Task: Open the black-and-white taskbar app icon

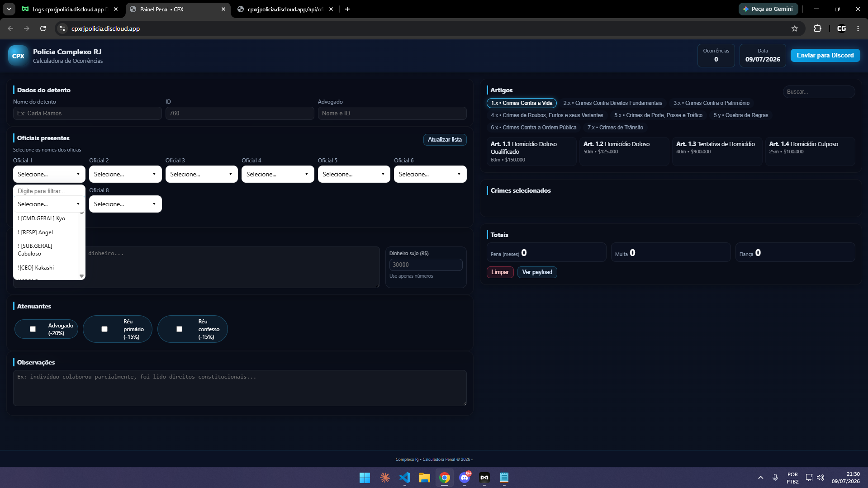Action: 484,478
